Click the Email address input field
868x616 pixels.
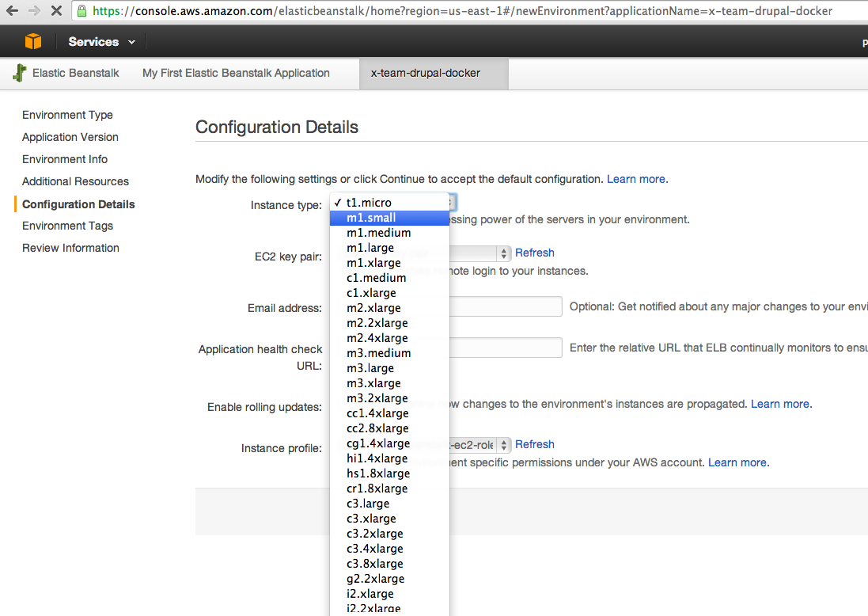point(506,306)
